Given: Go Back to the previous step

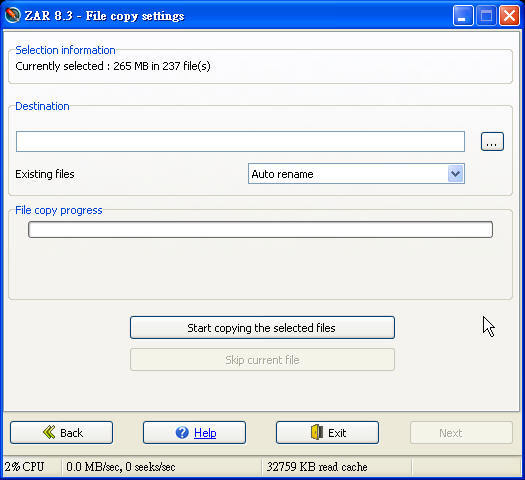Looking at the screenshot, I should point(61,432).
